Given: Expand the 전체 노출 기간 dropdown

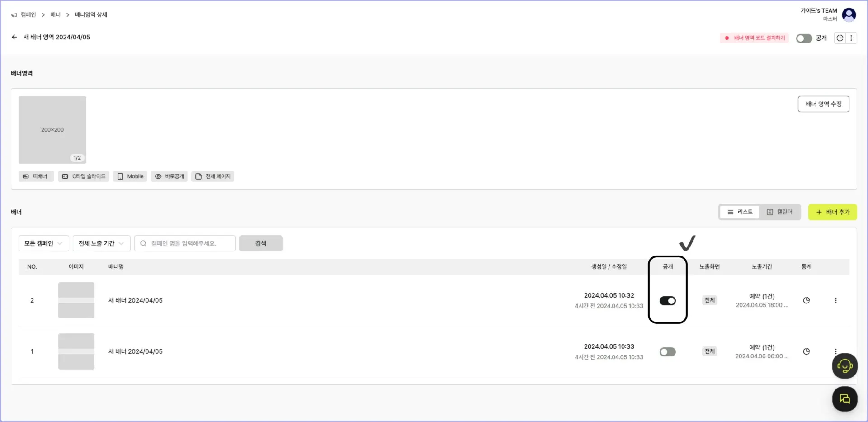Looking at the screenshot, I should 102,243.
